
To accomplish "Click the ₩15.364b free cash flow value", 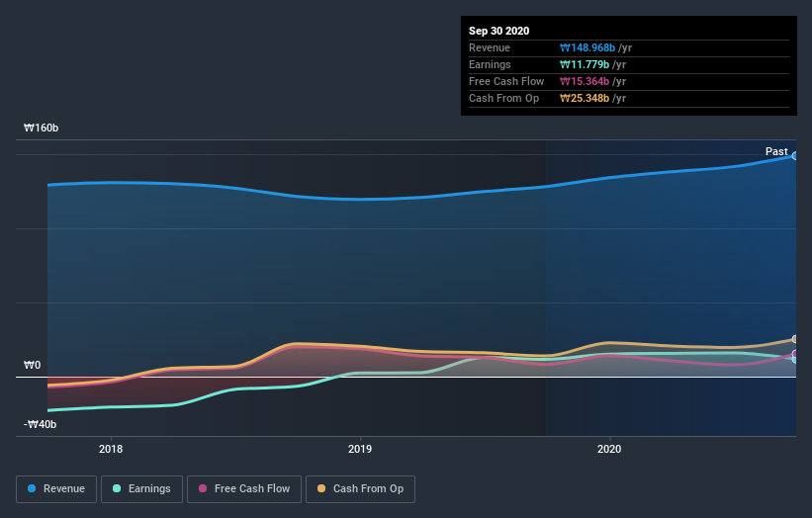I will 585,81.
